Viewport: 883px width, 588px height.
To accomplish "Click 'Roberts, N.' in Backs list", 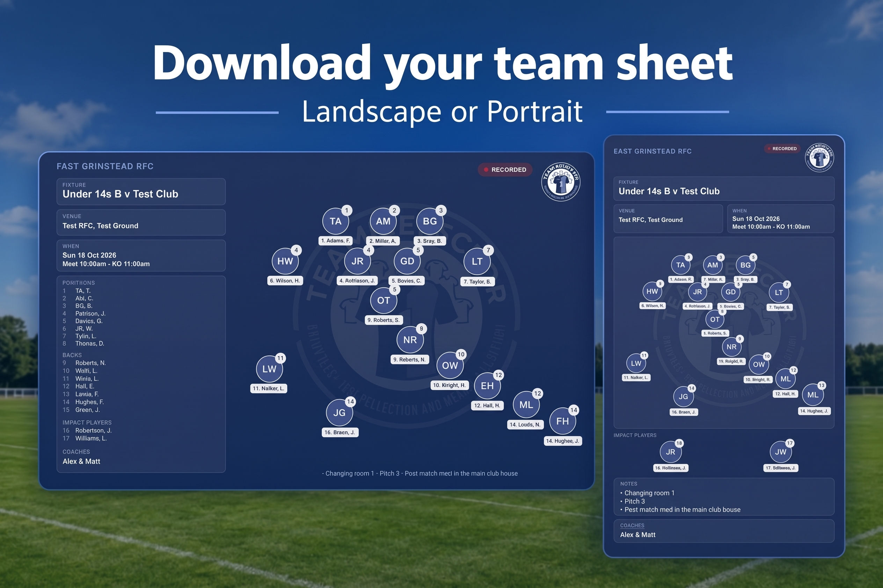I will coord(90,363).
